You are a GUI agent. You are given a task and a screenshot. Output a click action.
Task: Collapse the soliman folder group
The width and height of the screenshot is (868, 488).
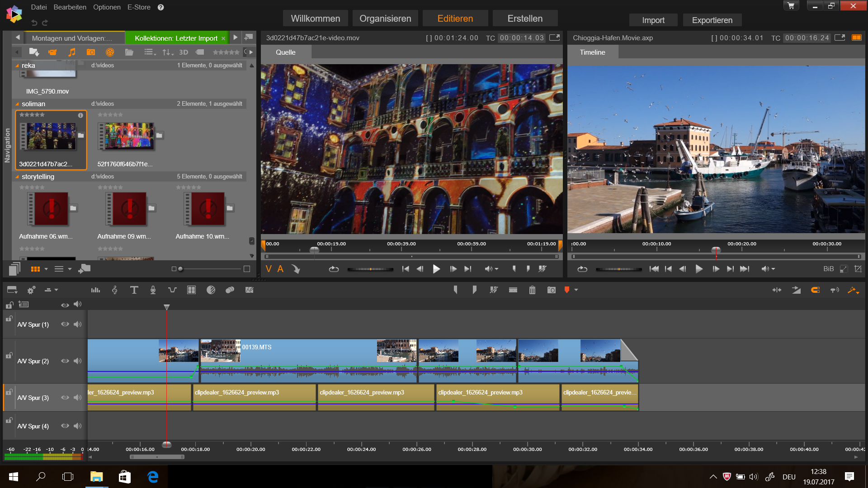pos(17,104)
